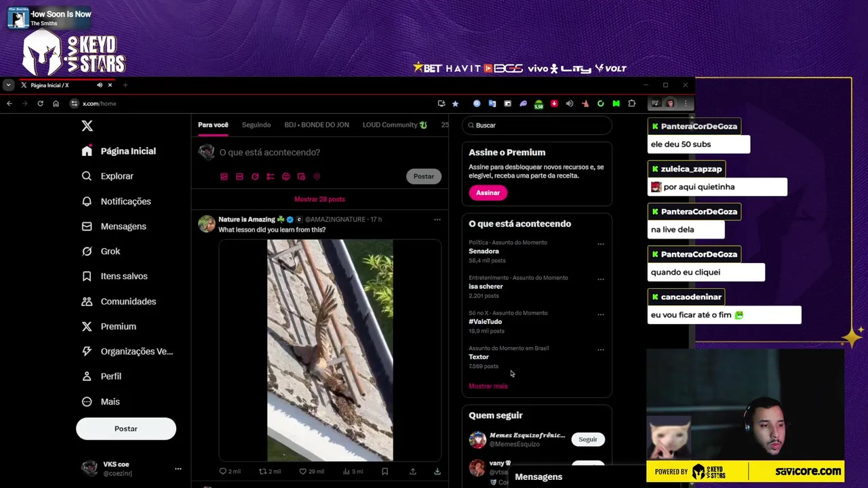Select the BDJ • BONDE DO JON tab
This screenshot has width=868, height=488.
(x=317, y=125)
